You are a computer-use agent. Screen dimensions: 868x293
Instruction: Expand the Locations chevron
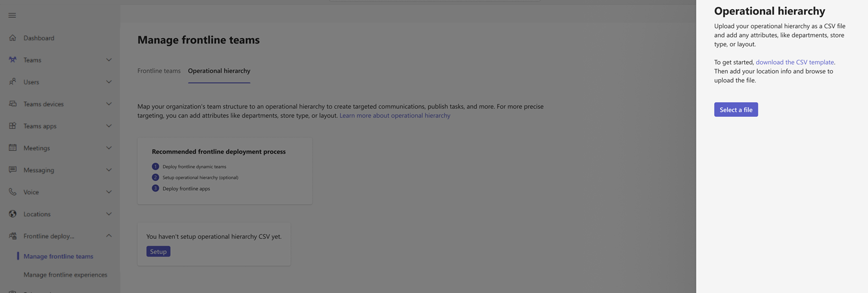click(109, 214)
